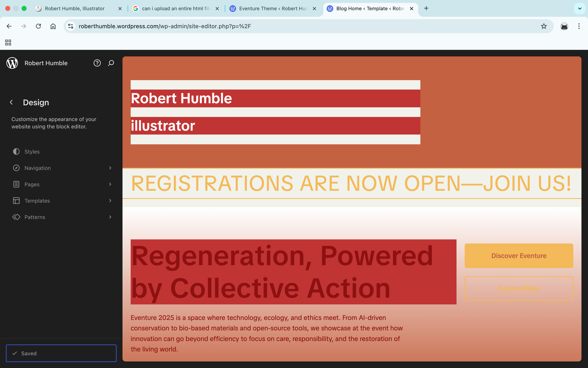
Task: Open the apps grid in bookmarks bar
Action: point(8,43)
